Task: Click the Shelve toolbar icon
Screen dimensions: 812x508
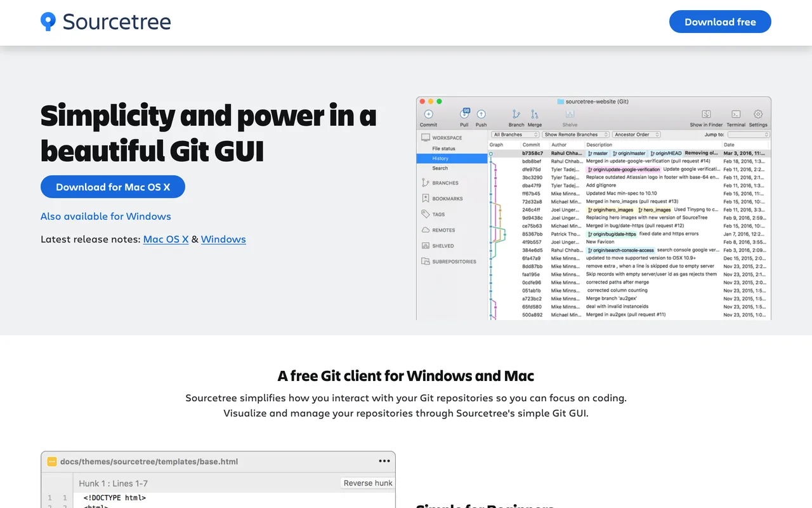Action: click(x=570, y=114)
